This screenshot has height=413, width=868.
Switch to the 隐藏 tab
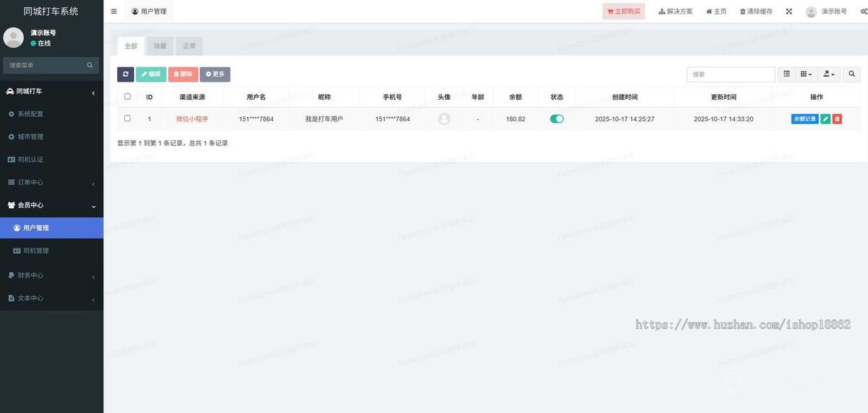(x=160, y=46)
